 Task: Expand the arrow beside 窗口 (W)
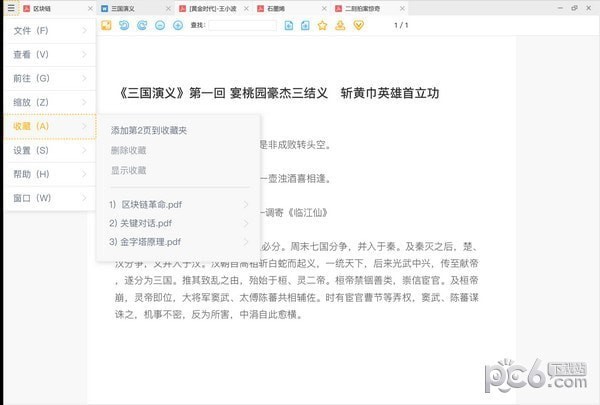tap(85, 198)
